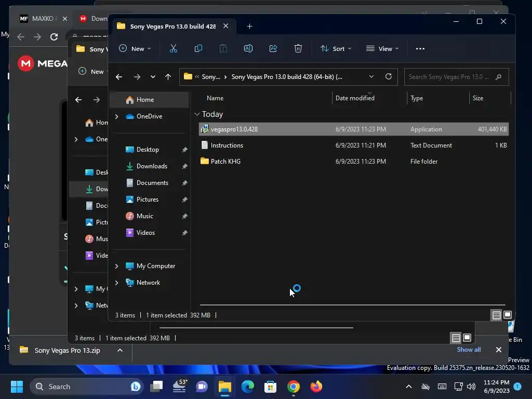Viewport: 532px width, 399px height.
Task: Click the Cut scissors icon in toolbar
Action: coord(174,48)
